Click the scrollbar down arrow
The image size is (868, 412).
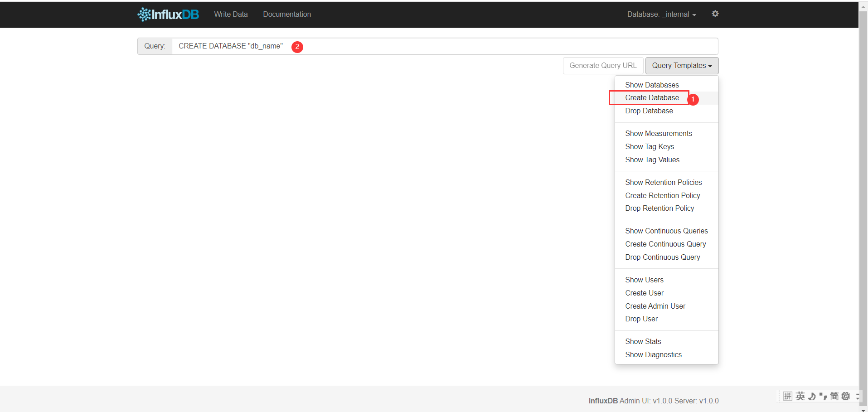pos(863,410)
